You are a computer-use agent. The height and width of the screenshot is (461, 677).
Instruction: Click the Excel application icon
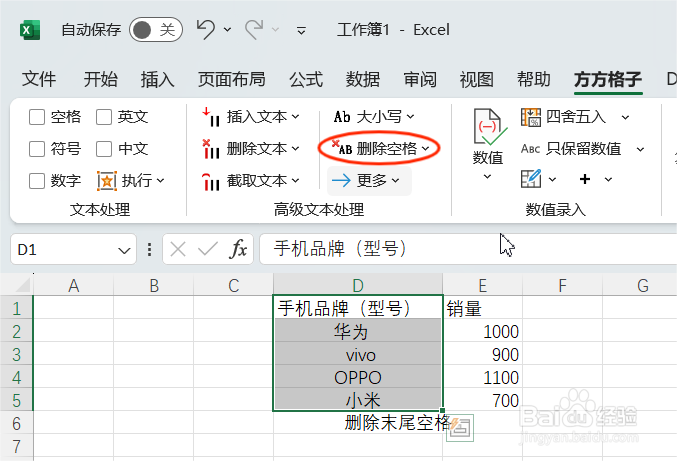click(x=30, y=30)
